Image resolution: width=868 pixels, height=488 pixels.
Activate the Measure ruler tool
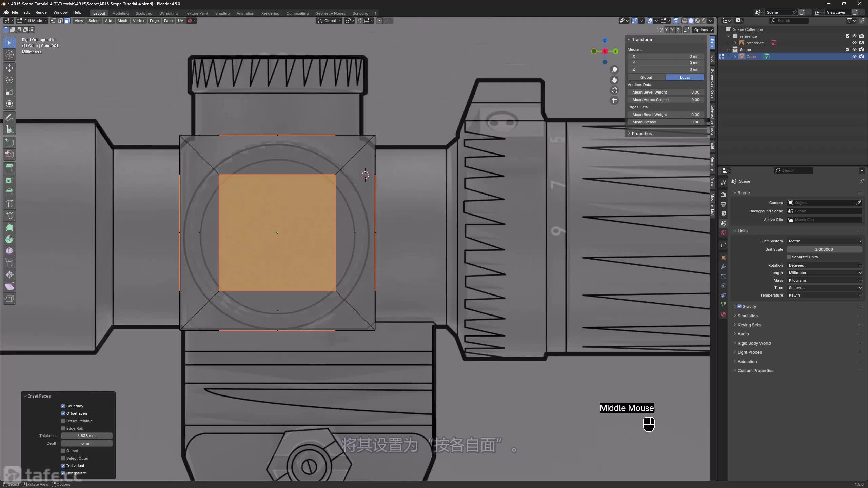(x=9, y=129)
